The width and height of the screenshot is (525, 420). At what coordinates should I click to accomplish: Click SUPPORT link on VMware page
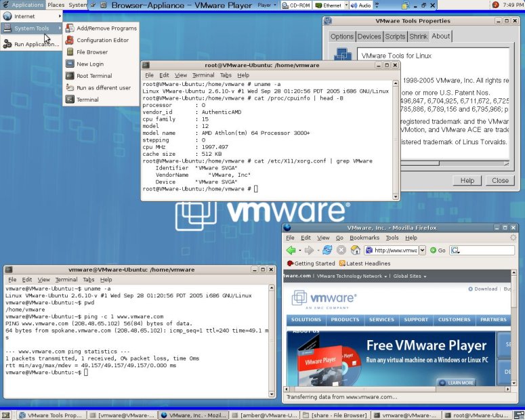[416, 320]
